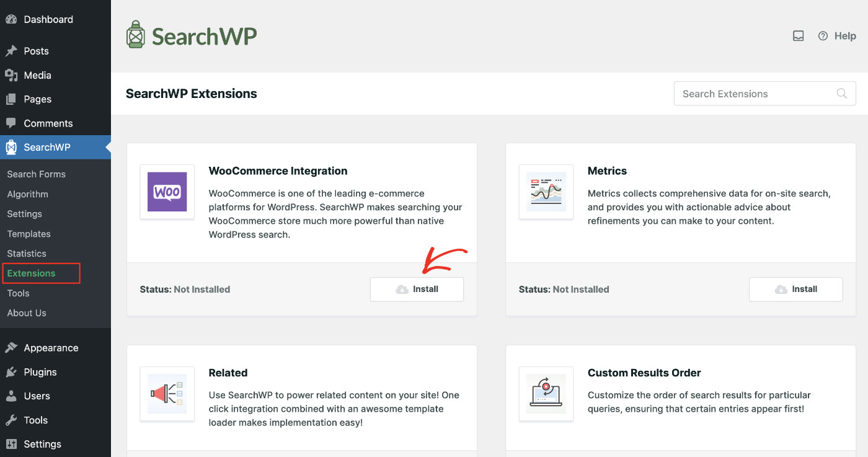Click the Metrics extension chart icon
The width and height of the screenshot is (868, 457).
(546, 192)
